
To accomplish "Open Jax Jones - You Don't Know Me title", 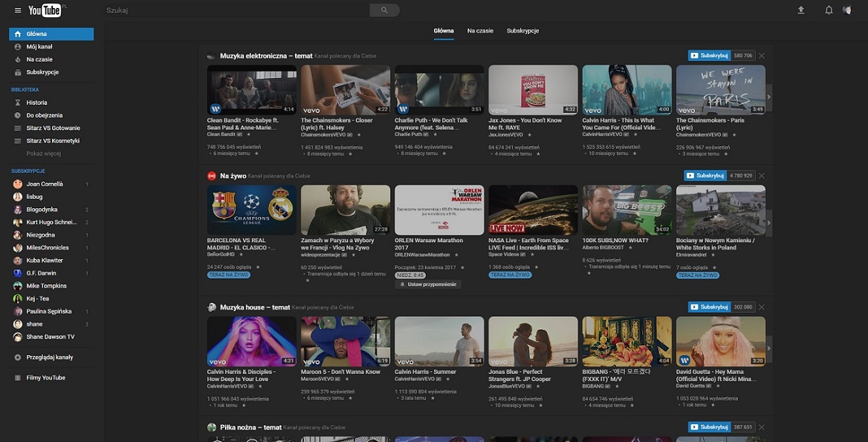I will tap(525, 124).
